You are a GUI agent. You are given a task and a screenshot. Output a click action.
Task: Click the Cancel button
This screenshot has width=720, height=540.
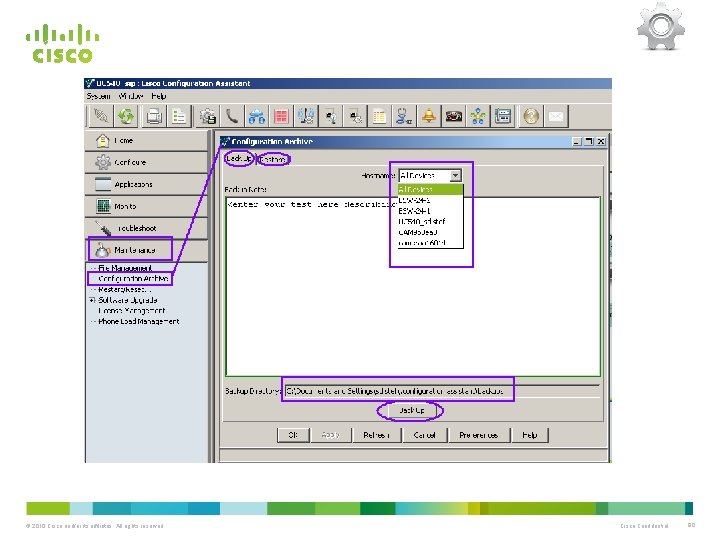point(425,435)
